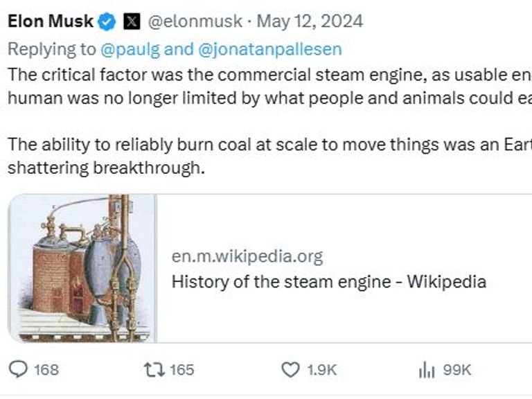
Task: Click the 1.9K likes count
Action: pyautogui.click(x=321, y=370)
